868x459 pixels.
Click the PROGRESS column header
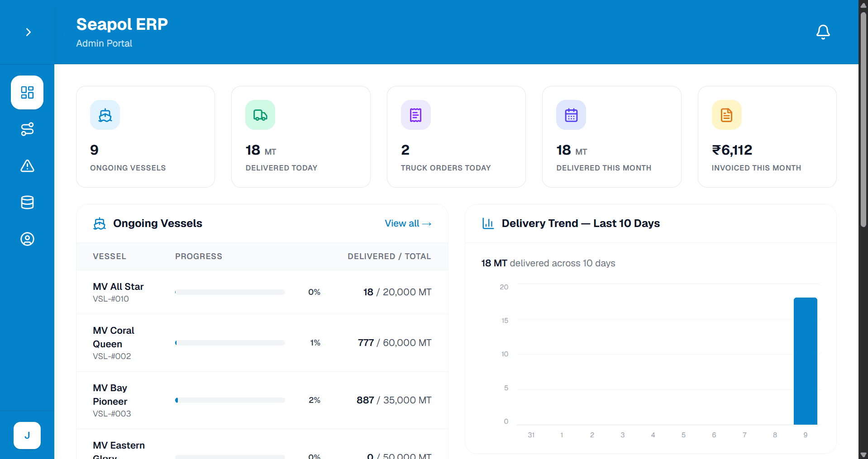(x=199, y=256)
